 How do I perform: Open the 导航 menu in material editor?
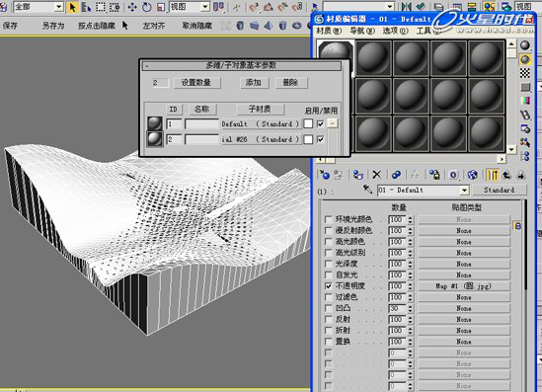(362, 31)
